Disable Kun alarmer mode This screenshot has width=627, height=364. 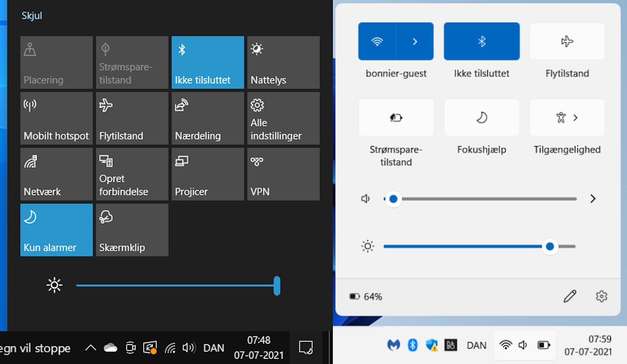[56, 230]
